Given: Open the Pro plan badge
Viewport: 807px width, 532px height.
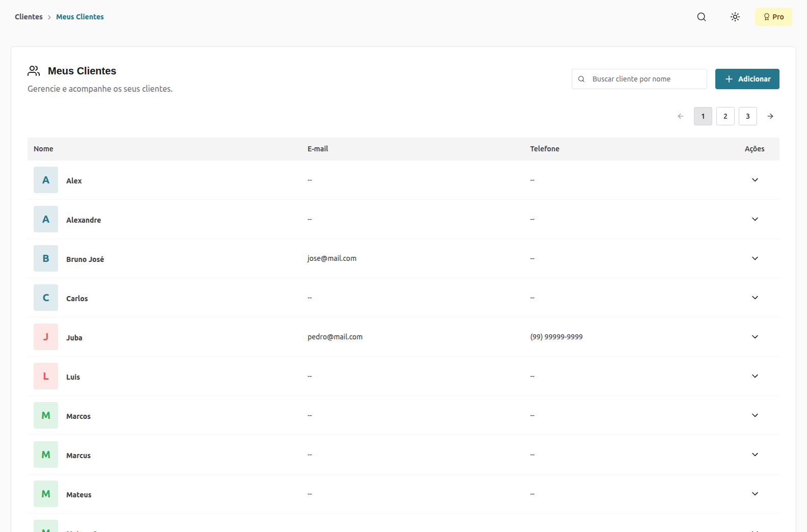Looking at the screenshot, I should click(773, 17).
